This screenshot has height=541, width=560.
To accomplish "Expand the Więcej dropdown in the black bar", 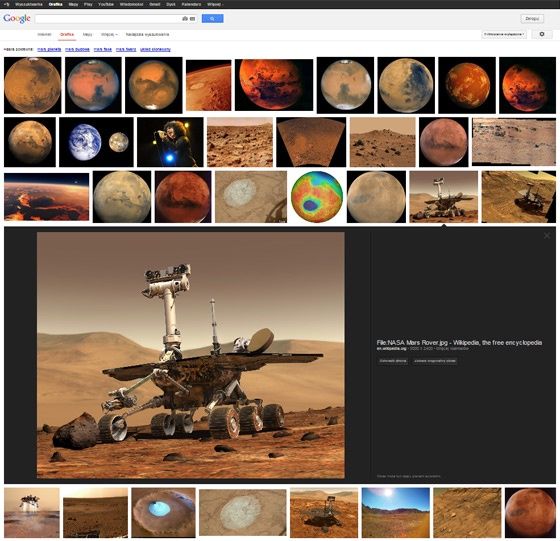I will 214,4.
